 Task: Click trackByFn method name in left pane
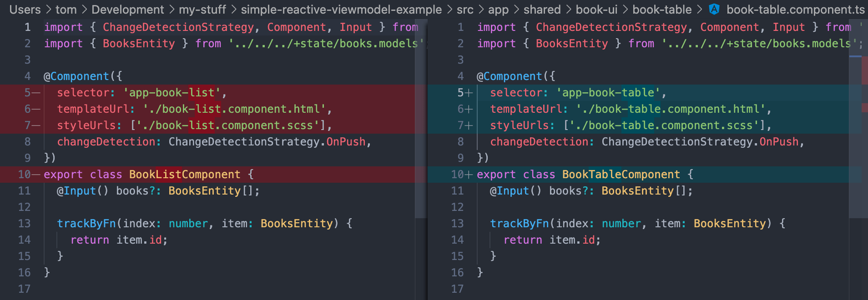point(86,224)
